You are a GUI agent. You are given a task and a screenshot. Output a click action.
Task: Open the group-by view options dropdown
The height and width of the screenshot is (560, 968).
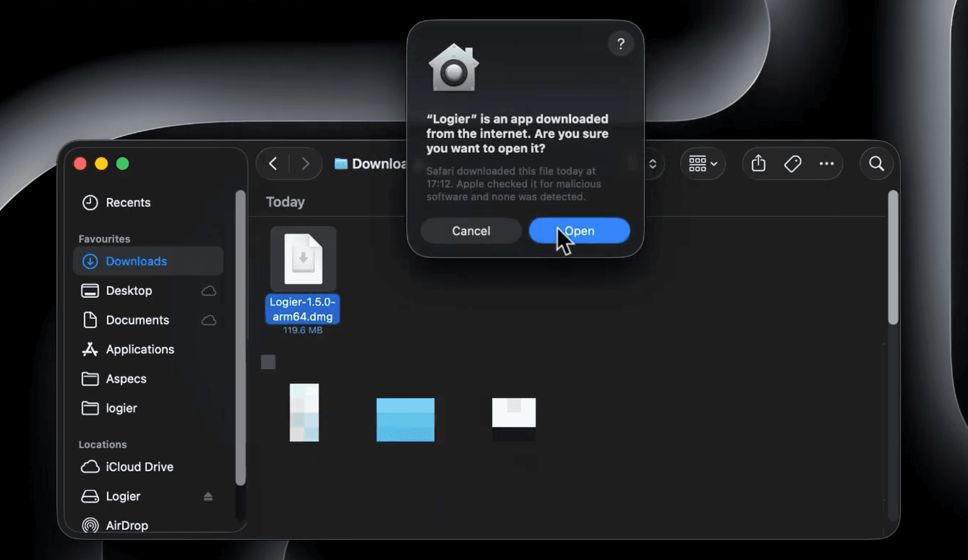point(703,164)
